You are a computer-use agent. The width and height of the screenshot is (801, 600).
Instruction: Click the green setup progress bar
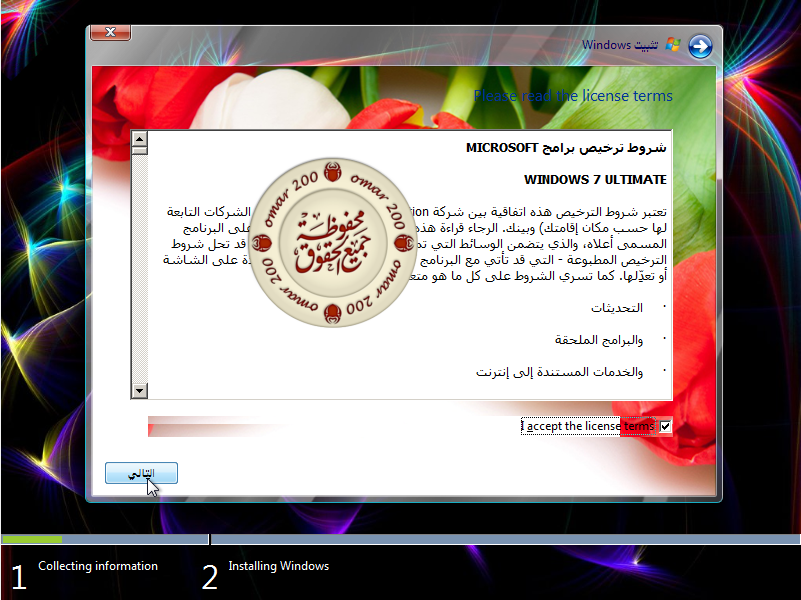point(32,539)
